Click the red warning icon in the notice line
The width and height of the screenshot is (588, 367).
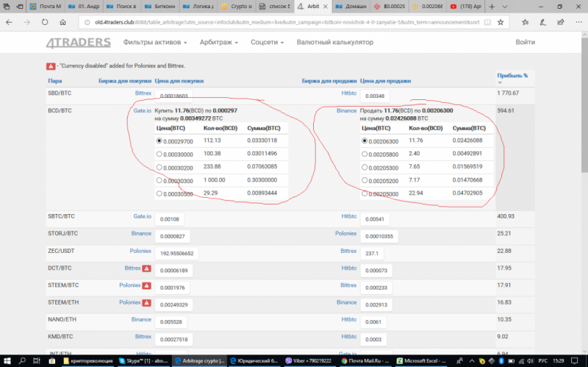pos(51,66)
